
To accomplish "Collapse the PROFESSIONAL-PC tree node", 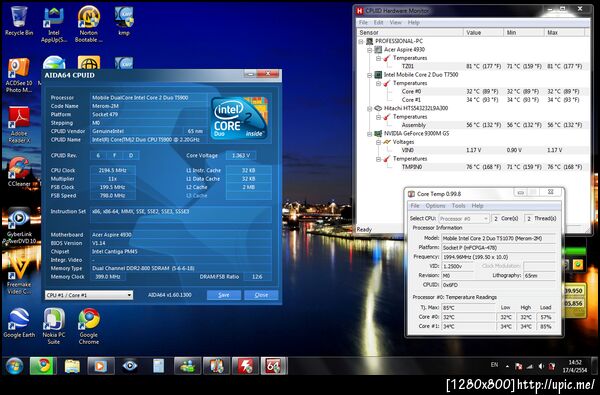I will [361, 41].
